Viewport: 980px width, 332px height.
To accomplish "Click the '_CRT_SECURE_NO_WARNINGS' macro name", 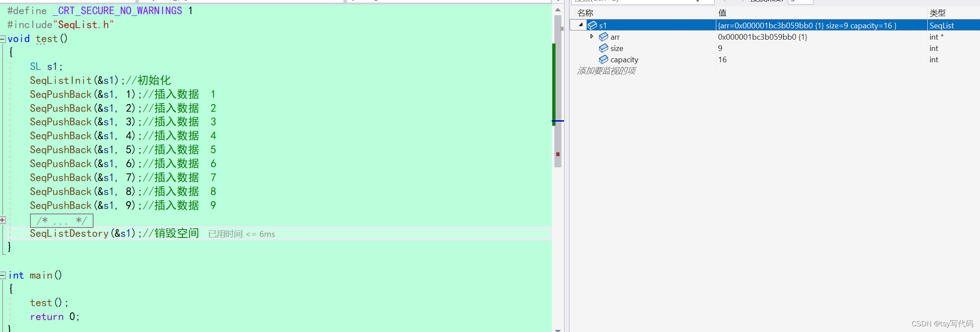I will [117, 11].
